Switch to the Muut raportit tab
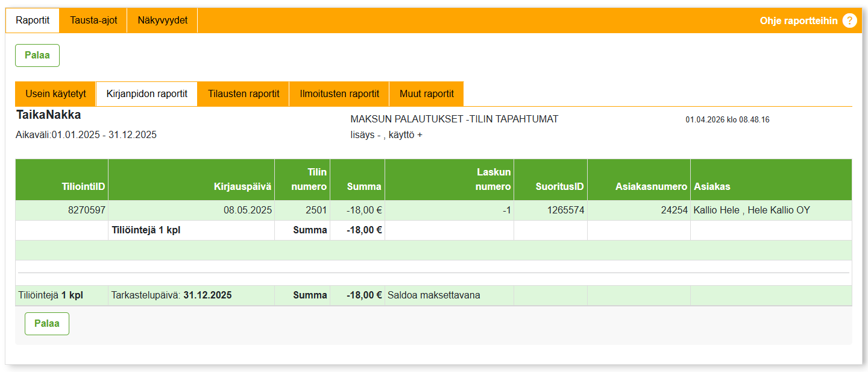The height and width of the screenshot is (372, 868). (x=426, y=94)
